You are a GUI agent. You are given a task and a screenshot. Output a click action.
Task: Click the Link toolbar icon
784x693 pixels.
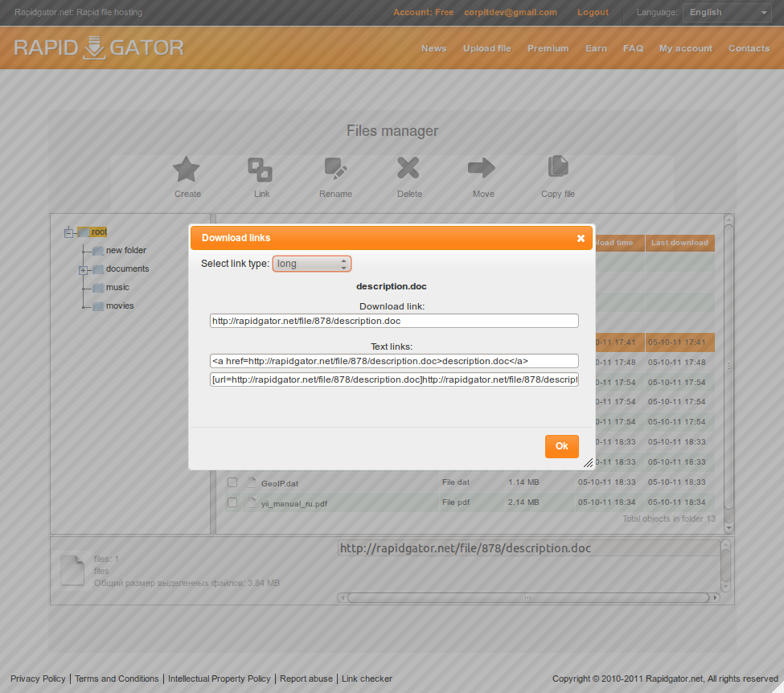(260, 170)
